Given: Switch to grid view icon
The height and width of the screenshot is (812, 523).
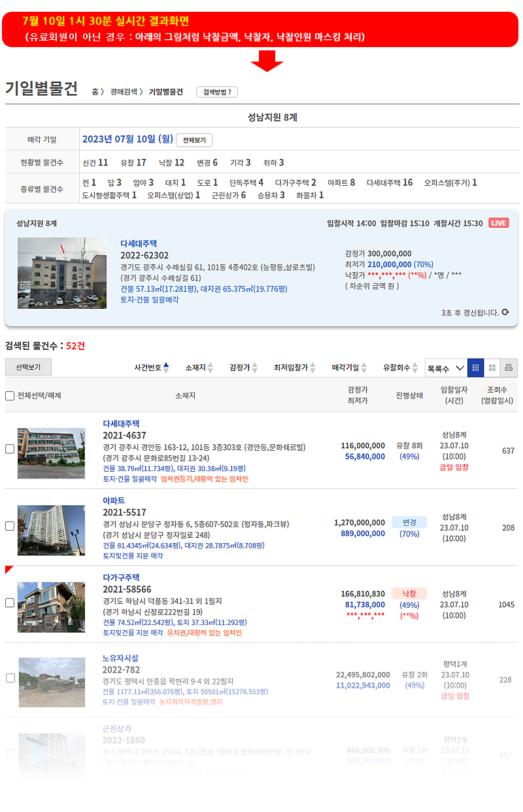Looking at the screenshot, I should click(492, 368).
